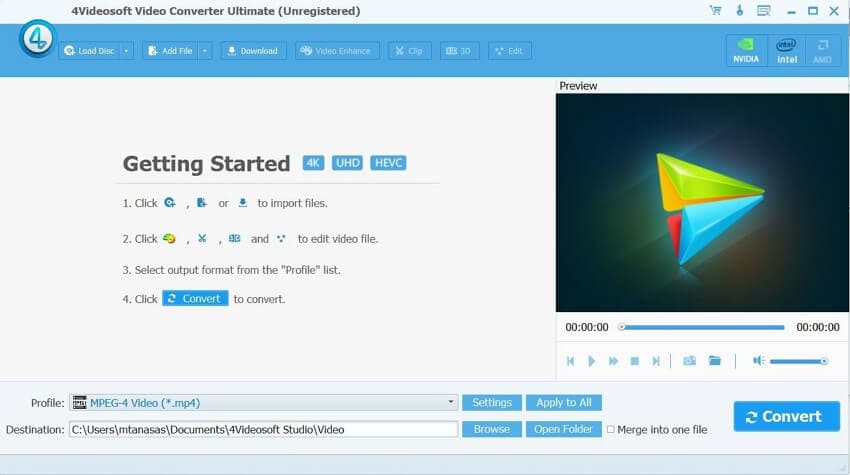
Task: Click the video enhance icon in step 2
Action: click(x=169, y=238)
